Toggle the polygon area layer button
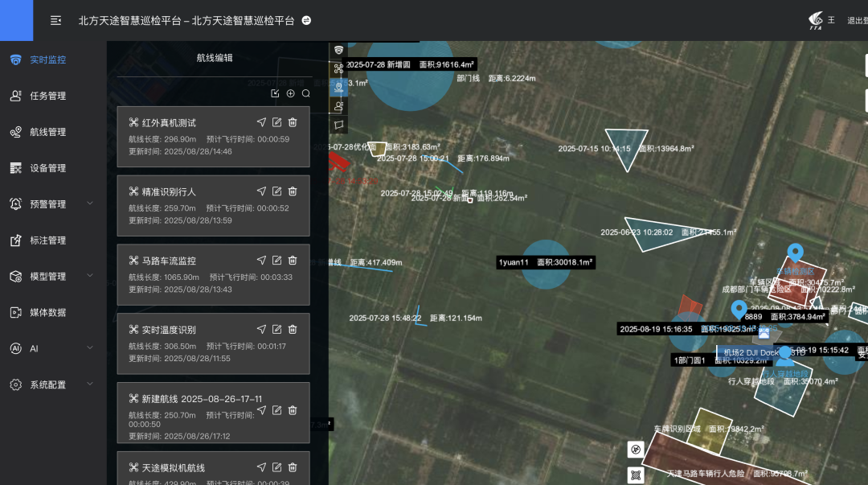 point(338,125)
